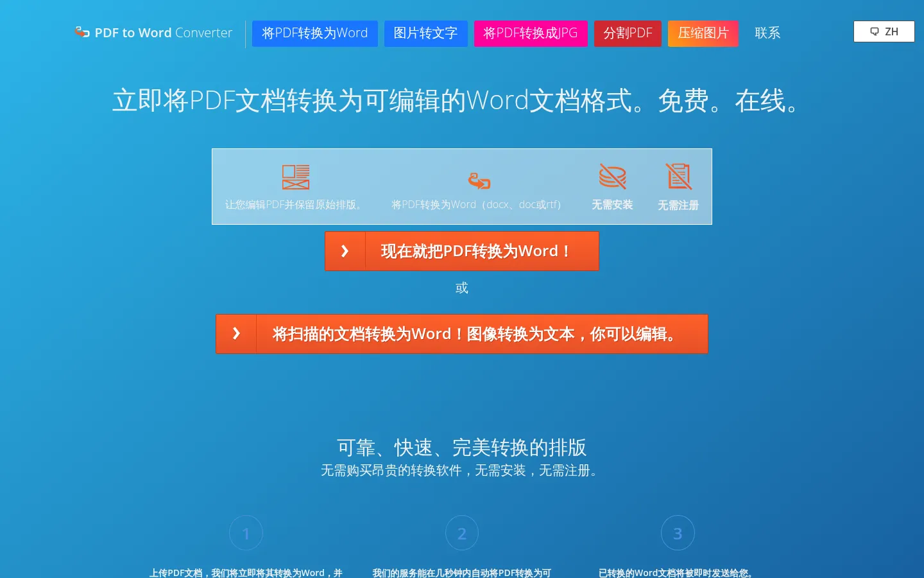The width and height of the screenshot is (924, 578).
Task: Click the 联系 contact link
Action: tap(767, 33)
